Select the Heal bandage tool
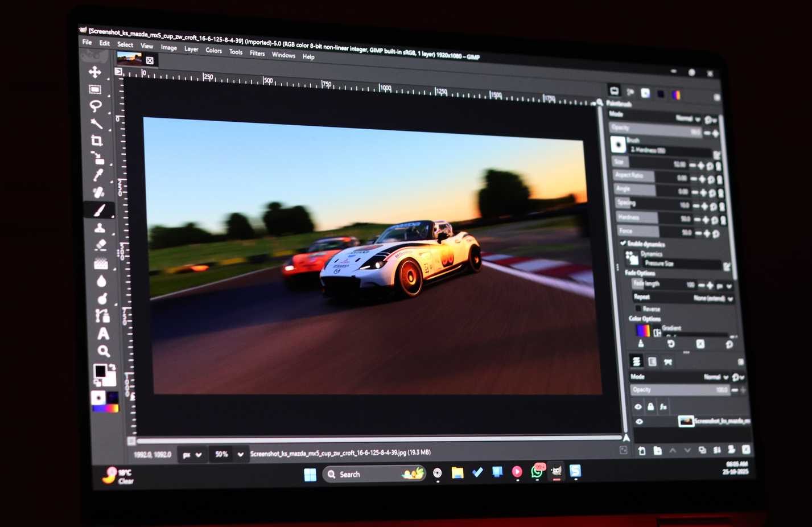 click(x=99, y=192)
